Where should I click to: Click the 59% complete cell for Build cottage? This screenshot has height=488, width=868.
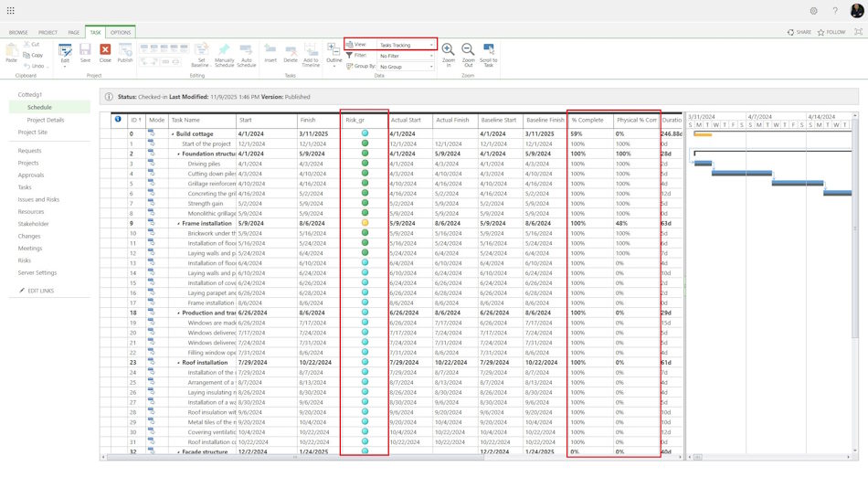(590, 134)
